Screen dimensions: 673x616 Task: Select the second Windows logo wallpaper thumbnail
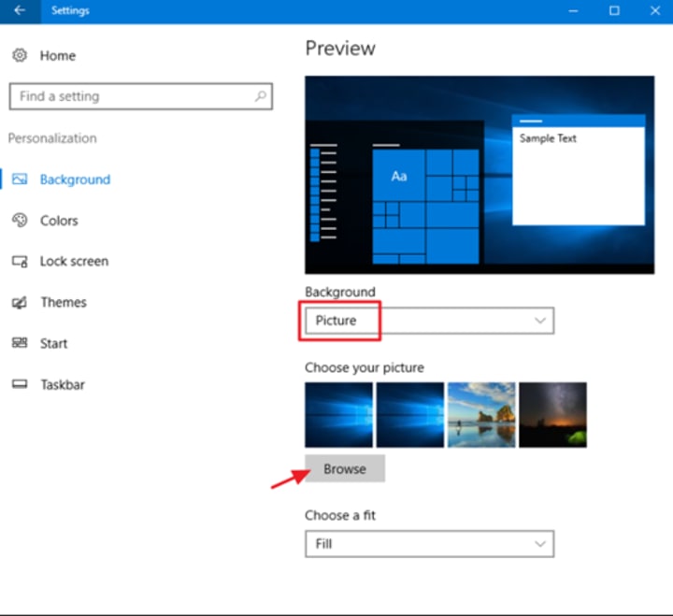point(410,415)
